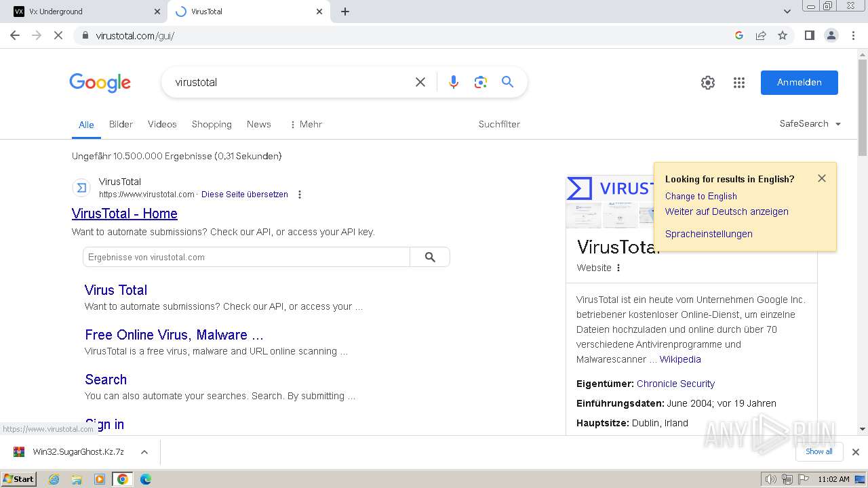Open the Chronicle Security link
868x488 pixels.
point(675,384)
